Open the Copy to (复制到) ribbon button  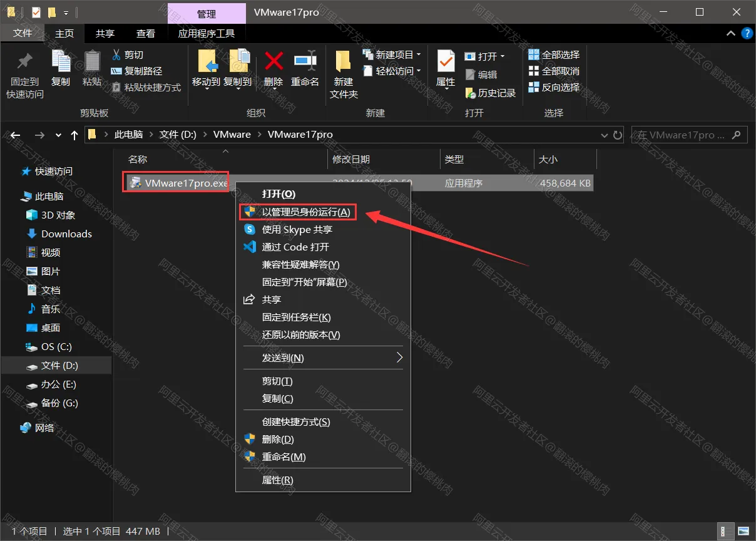[238, 69]
